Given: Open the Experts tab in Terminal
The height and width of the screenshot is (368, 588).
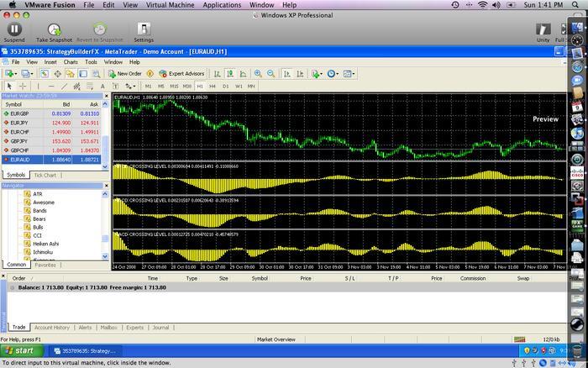Looking at the screenshot, I should pyautogui.click(x=134, y=328).
